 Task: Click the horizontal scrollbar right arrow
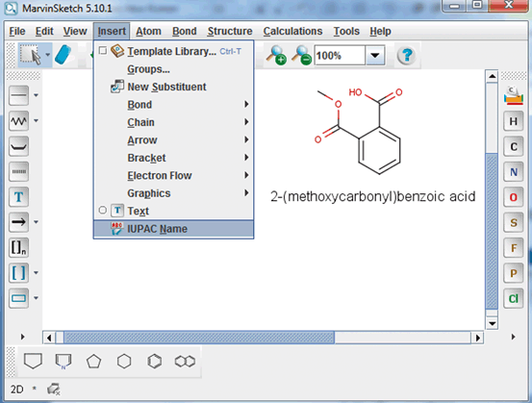[x=478, y=338]
